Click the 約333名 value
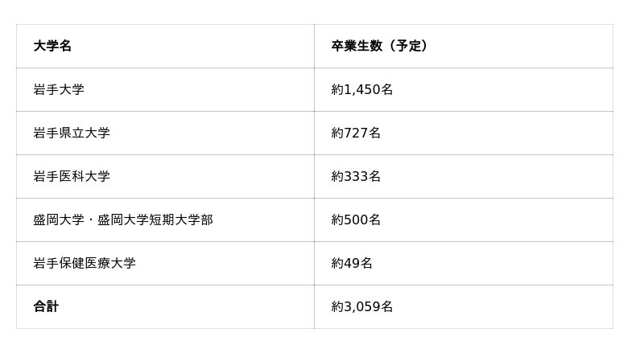The width and height of the screenshot is (644, 353). [x=356, y=177]
